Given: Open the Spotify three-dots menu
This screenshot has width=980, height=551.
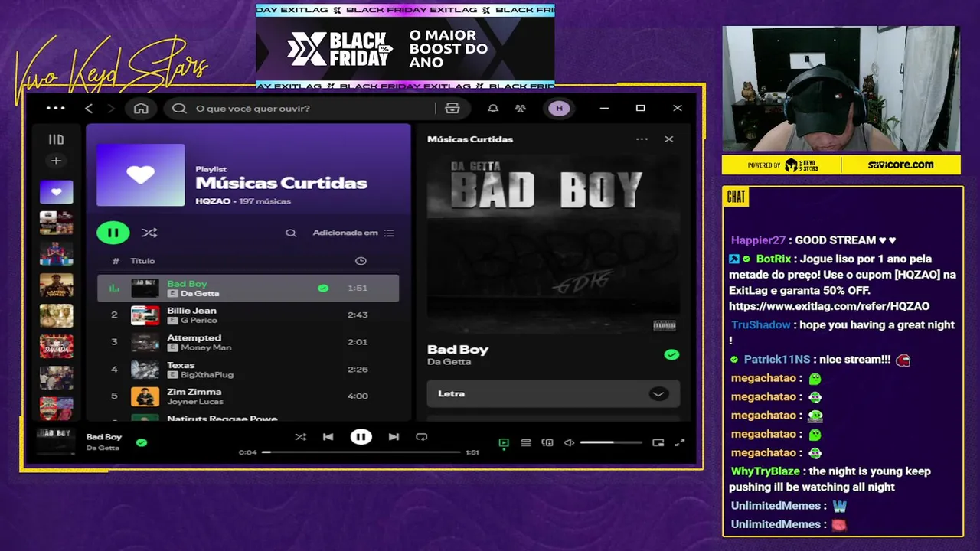Looking at the screenshot, I should [x=56, y=108].
